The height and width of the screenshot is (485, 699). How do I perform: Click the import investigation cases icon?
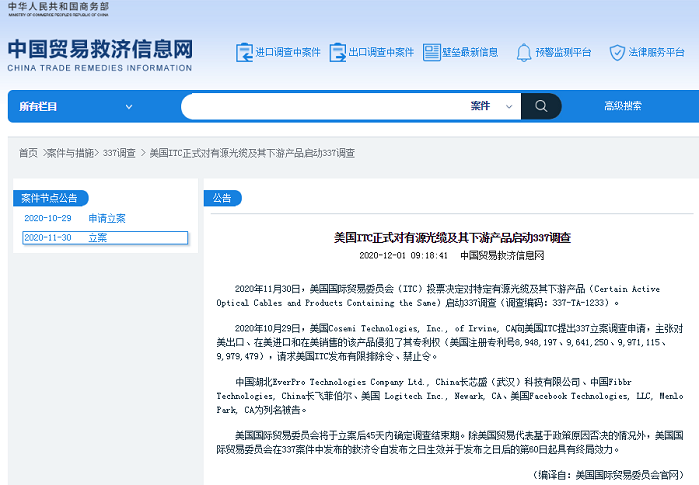244,53
